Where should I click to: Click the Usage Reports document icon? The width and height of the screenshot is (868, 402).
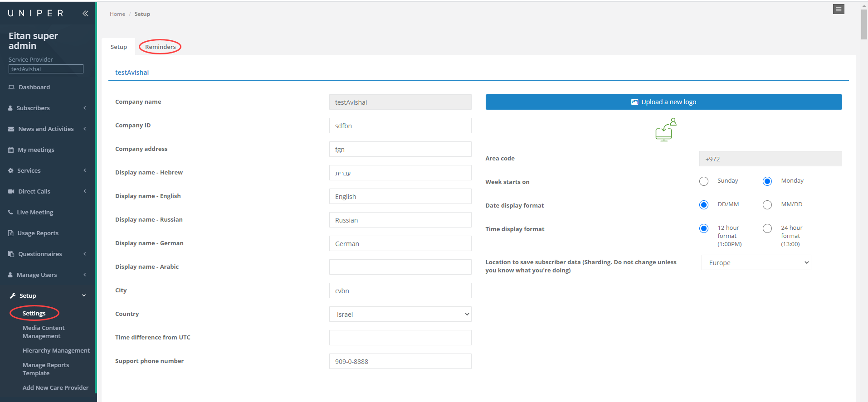coord(11,233)
